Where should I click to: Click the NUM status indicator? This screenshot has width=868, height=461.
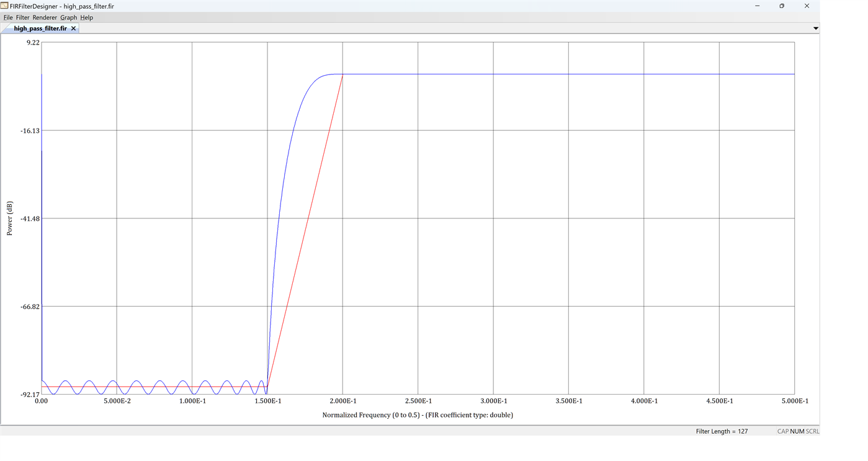797,431
